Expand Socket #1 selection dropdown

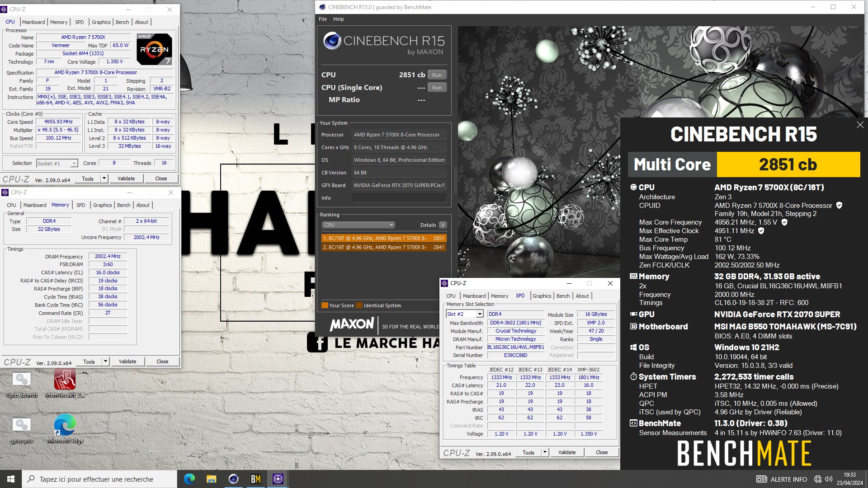tap(74, 163)
